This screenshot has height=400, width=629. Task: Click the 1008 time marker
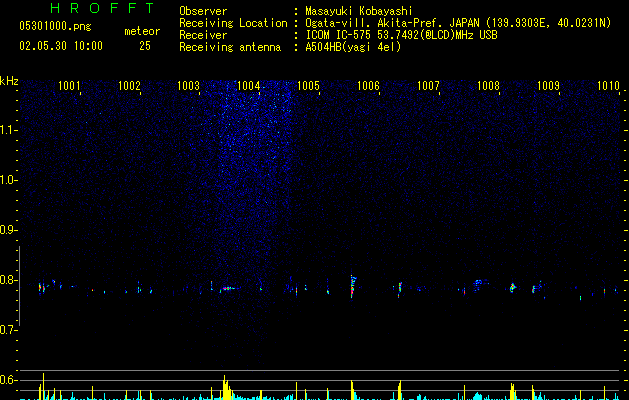[488, 85]
